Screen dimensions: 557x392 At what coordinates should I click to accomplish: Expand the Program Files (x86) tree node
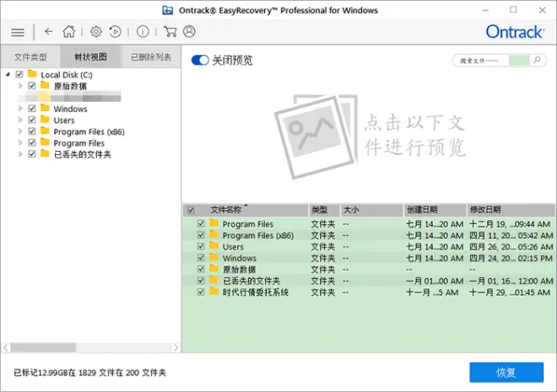[x=20, y=131]
